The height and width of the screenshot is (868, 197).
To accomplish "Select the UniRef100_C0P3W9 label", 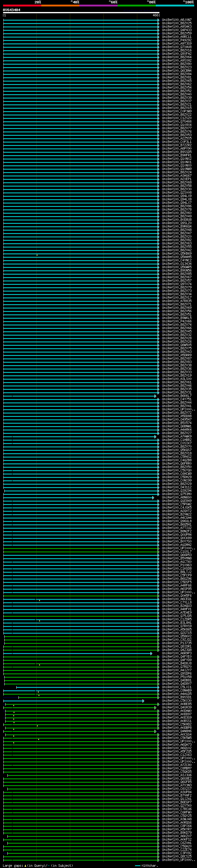I will click(177, 111).
